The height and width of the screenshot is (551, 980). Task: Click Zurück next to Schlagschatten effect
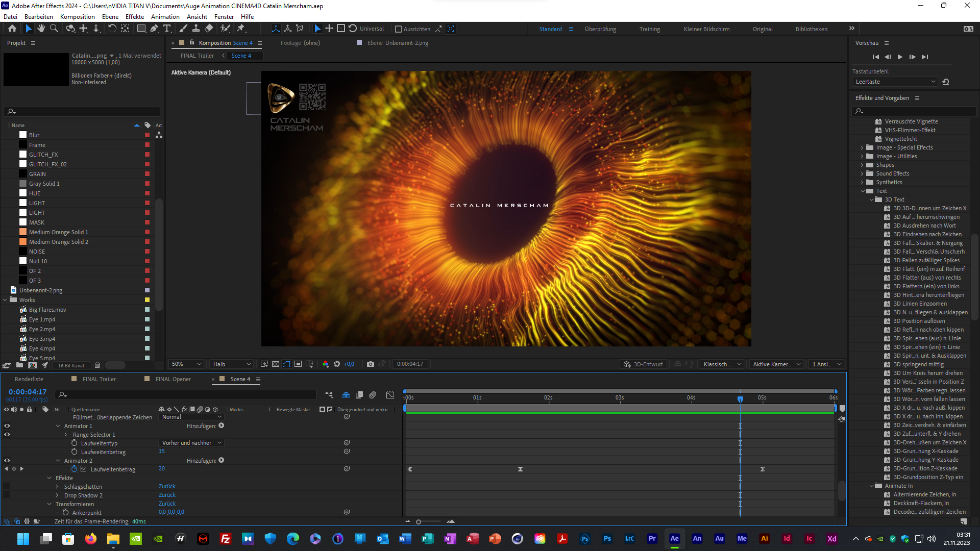pyautogui.click(x=167, y=486)
